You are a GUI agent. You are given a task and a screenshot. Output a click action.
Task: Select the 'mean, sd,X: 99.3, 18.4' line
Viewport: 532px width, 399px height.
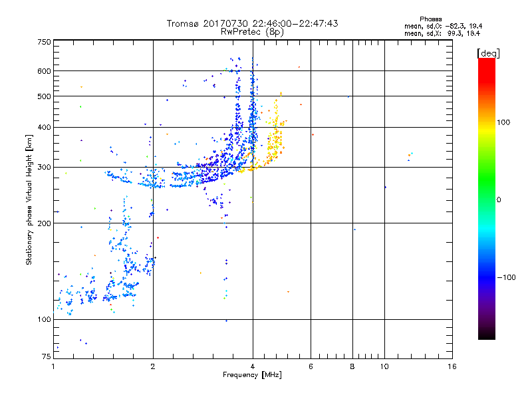coord(442,34)
